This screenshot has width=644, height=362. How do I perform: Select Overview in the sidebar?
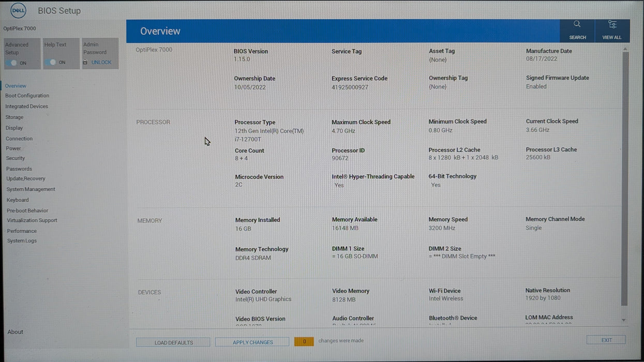(x=16, y=86)
